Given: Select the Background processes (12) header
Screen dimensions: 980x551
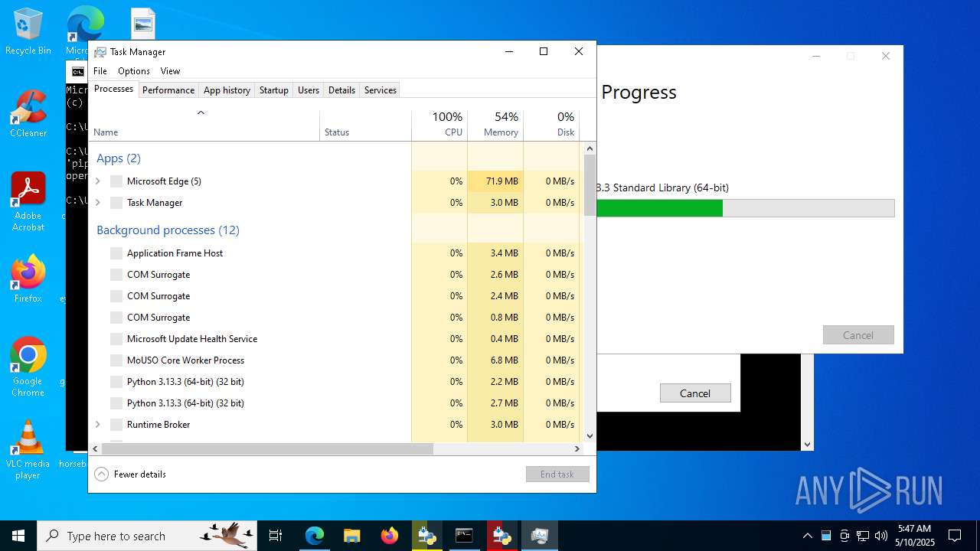Looking at the screenshot, I should 168,230.
